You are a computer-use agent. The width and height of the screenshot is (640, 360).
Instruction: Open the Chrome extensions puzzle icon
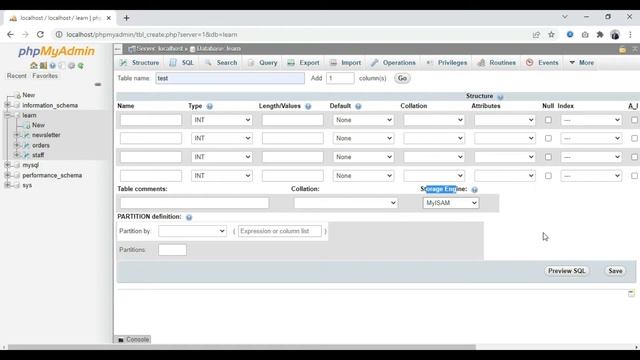pos(600,35)
